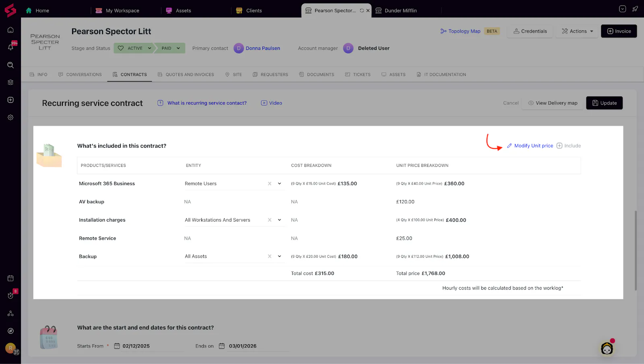Click the rocket icon in the top bar
Image resolution: width=644 pixels, height=364 pixels.
pos(635,9)
